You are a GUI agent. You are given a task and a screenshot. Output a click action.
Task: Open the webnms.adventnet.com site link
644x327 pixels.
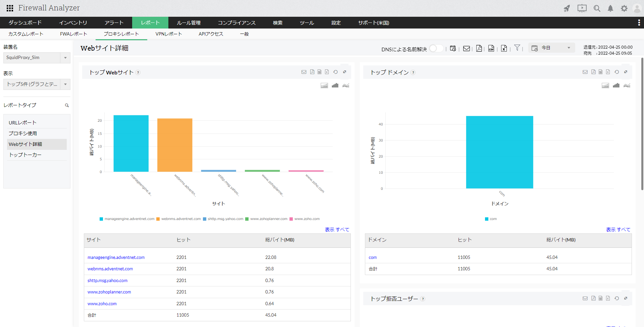110,269
